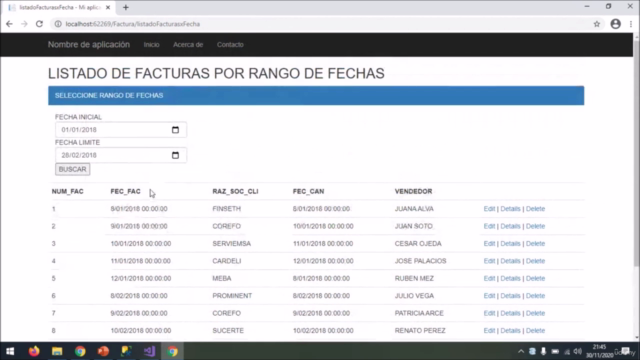640x360 pixels.
Task: Open network status in system tray
Action: click(x=567, y=351)
